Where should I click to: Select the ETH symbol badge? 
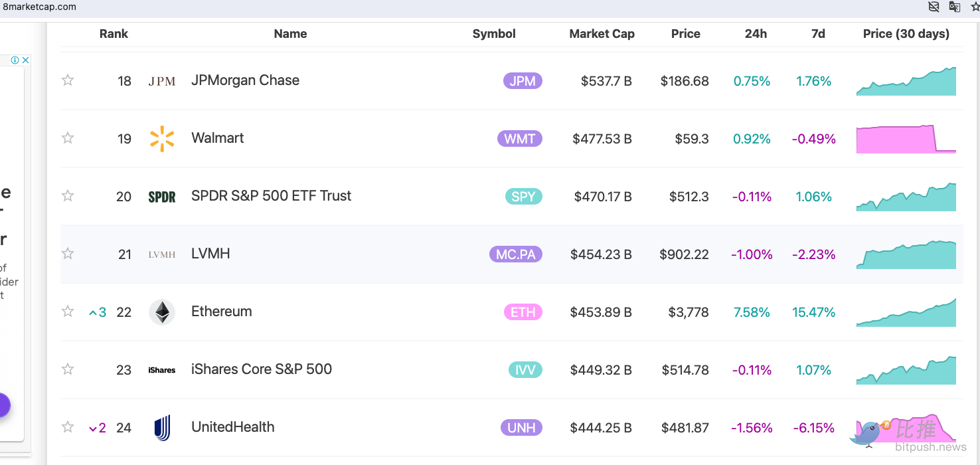[523, 312]
